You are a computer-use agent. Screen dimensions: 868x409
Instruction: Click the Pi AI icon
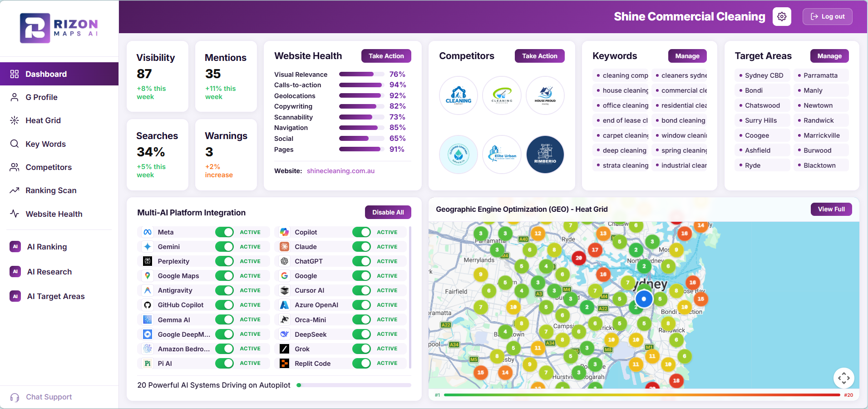click(148, 364)
